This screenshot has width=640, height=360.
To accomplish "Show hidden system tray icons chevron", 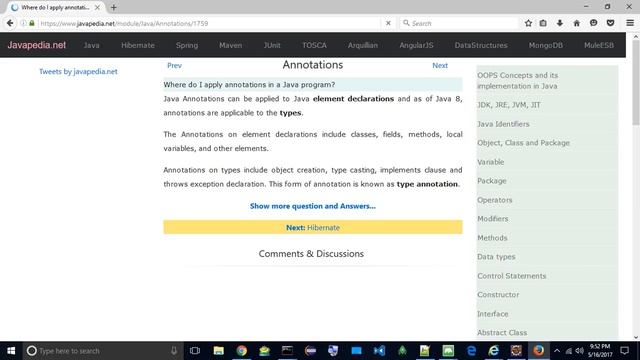I will (557, 351).
